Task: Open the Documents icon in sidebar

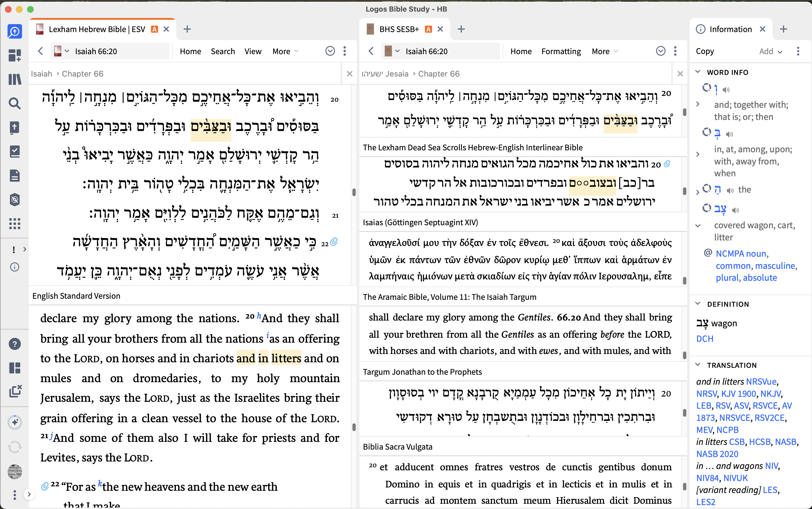Action: pos(14,176)
